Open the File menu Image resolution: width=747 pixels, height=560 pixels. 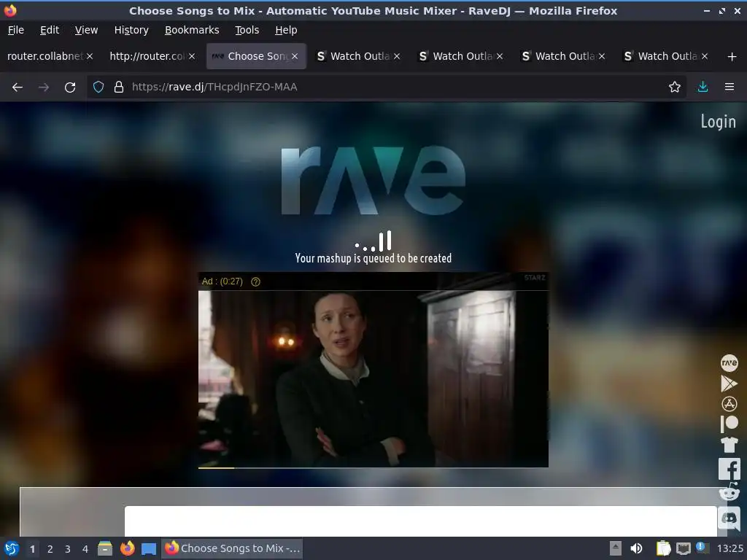tap(16, 30)
